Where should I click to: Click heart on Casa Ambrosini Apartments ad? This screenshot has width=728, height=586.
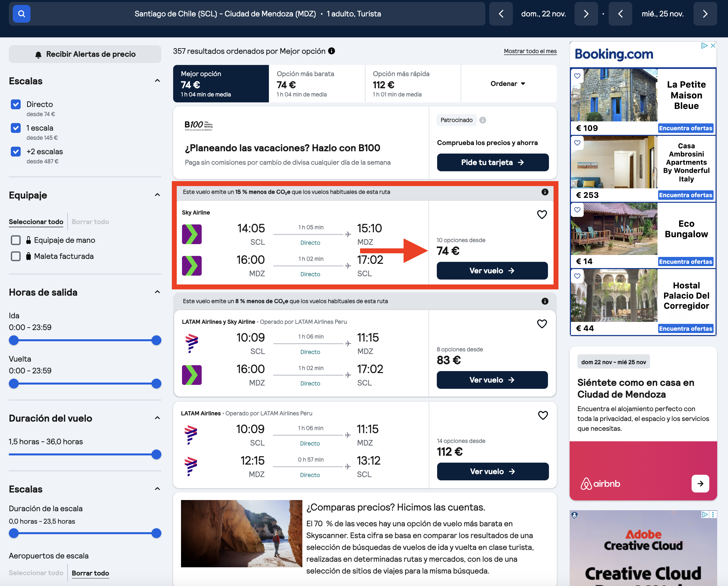coord(577,142)
